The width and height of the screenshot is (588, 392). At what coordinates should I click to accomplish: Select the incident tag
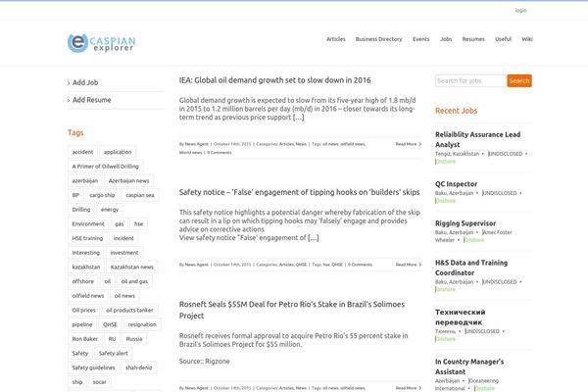[x=123, y=238]
